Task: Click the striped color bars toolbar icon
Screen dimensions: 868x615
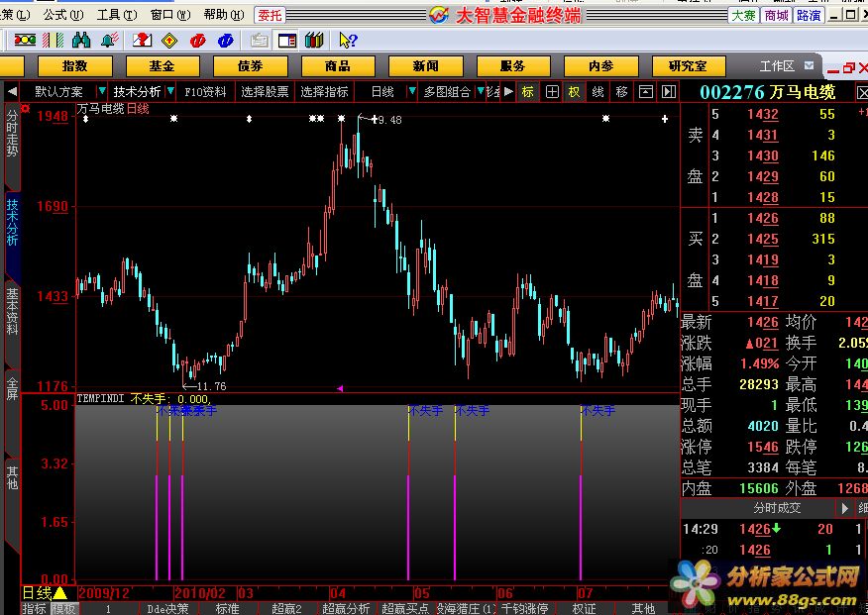Action: coord(54,40)
